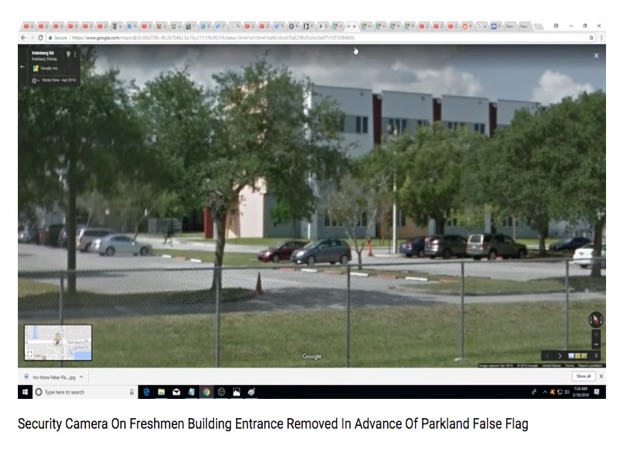Open the Mail app on the taskbar
The height and width of the screenshot is (460, 626).
176,392
